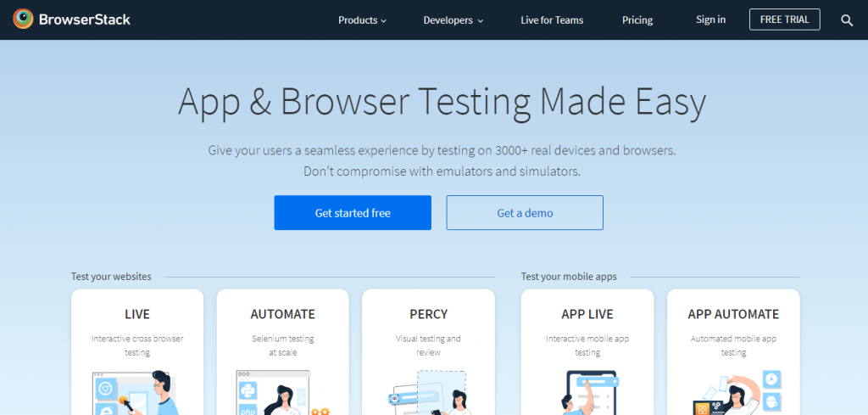This screenshot has height=415, width=868.
Task: Click 'Selenium testing at scale' text
Action: click(283, 345)
